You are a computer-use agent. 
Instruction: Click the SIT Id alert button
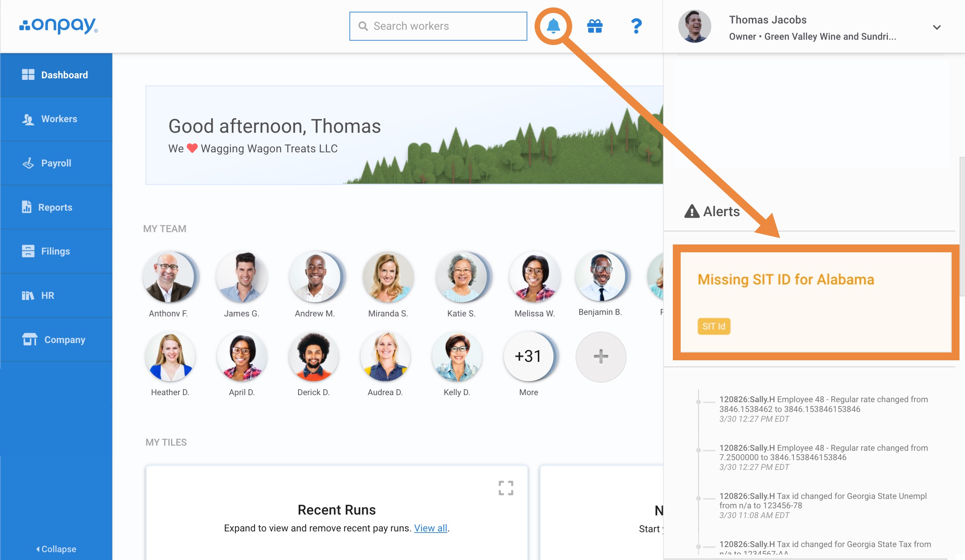pyautogui.click(x=714, y=326)
